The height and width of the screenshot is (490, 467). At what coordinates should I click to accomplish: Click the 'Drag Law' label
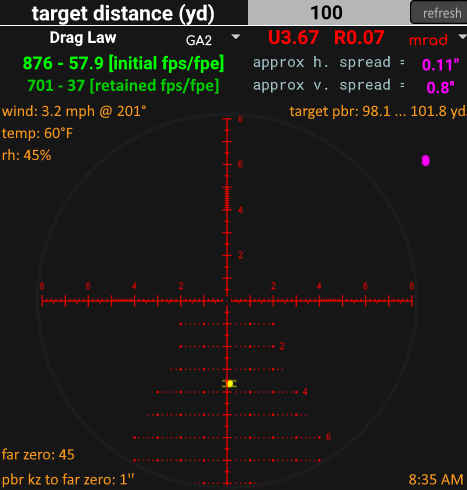[83, 38]
